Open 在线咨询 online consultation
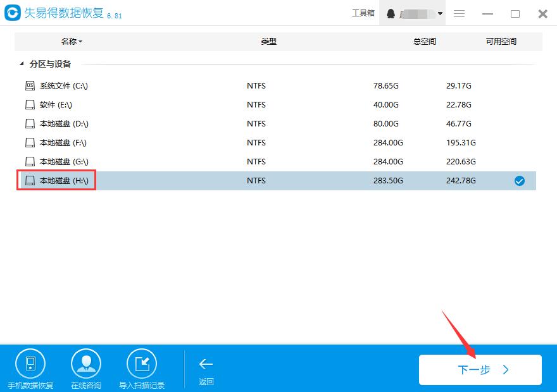This screenshot has width=557, height=392. pyautogui.click(x=86, y=369)
